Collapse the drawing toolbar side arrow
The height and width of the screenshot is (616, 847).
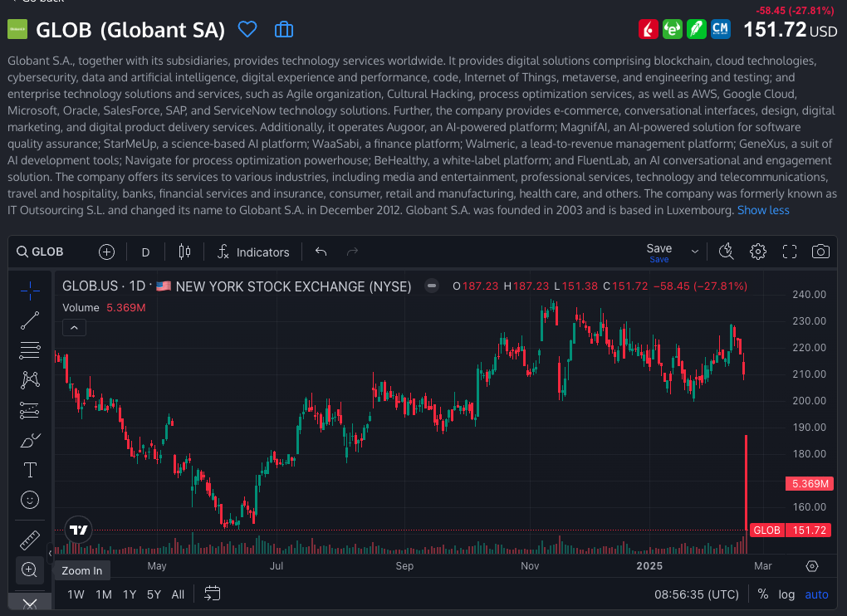(50, 553)
